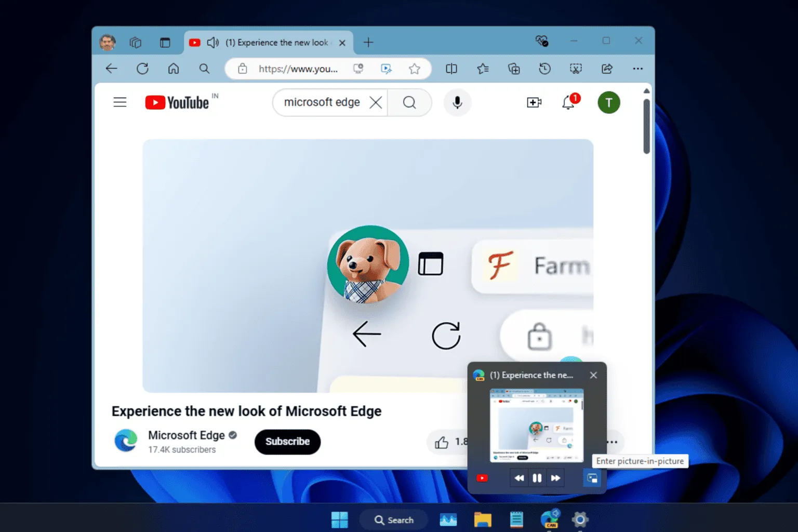Screen dimensions: 798x532
Task: Open the Favorites list icon
Action: [483, 69]
